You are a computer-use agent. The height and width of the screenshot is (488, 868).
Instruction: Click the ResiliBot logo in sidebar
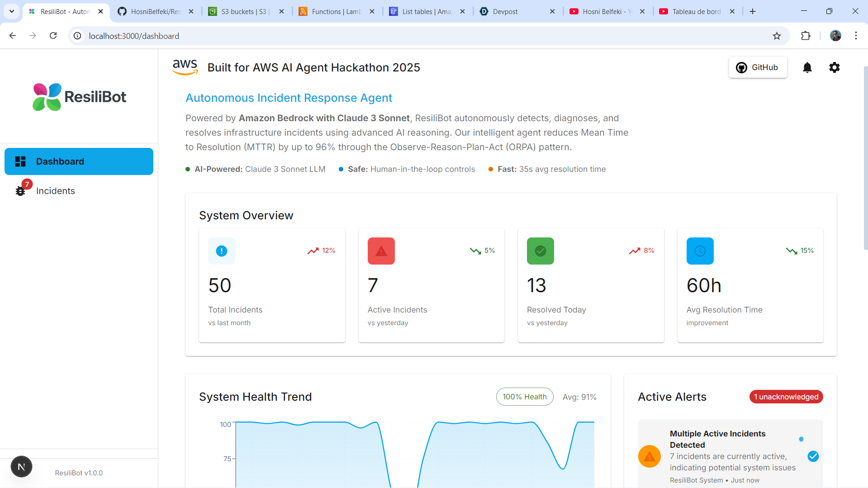[x=79, y=97]
